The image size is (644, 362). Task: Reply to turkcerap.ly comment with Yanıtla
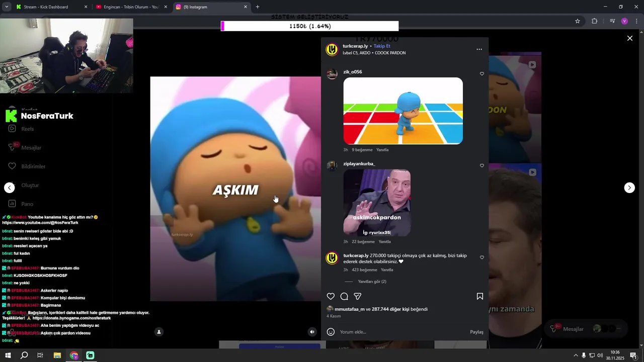(x=387, y=270)
